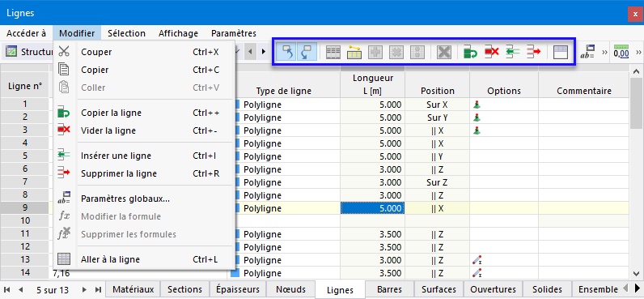Click the vertical scrollbar down arrow
Viewport: 644px width, 299px height.
[x=636, y=273]
